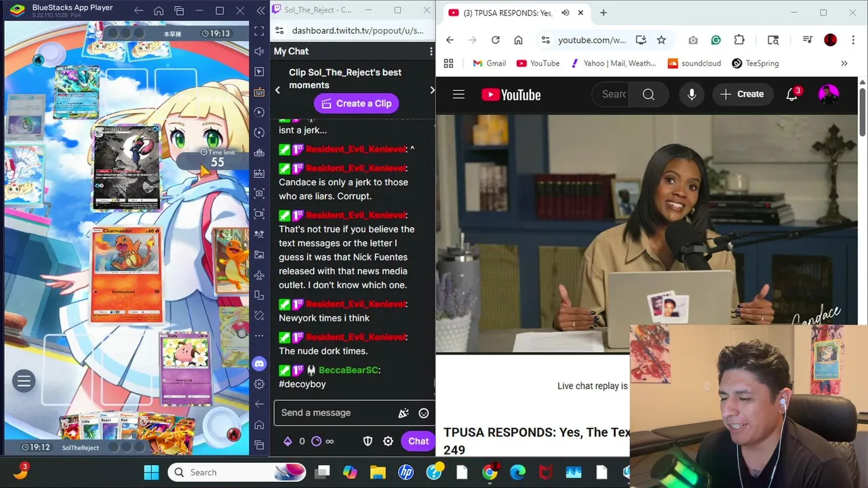868x488 pixels.
Task: Select the Charmander card in the active spot
Action: point(127,274)
